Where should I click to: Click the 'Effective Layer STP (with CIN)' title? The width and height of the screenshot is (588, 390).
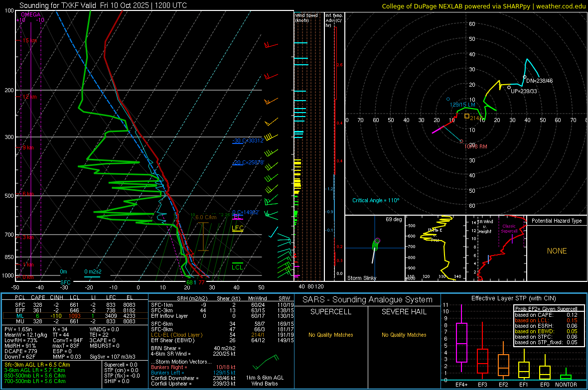(x=513, y=298)
